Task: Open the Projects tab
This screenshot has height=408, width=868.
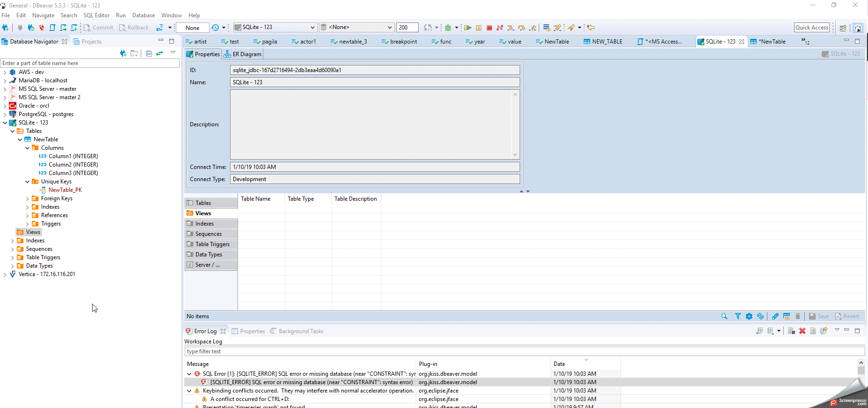Action: pos(87,42)
